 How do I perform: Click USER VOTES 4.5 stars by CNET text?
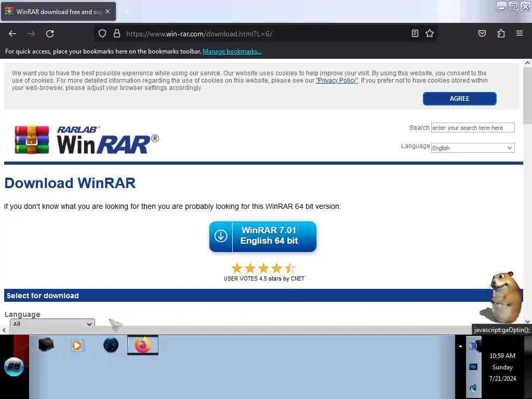(264, 278)
